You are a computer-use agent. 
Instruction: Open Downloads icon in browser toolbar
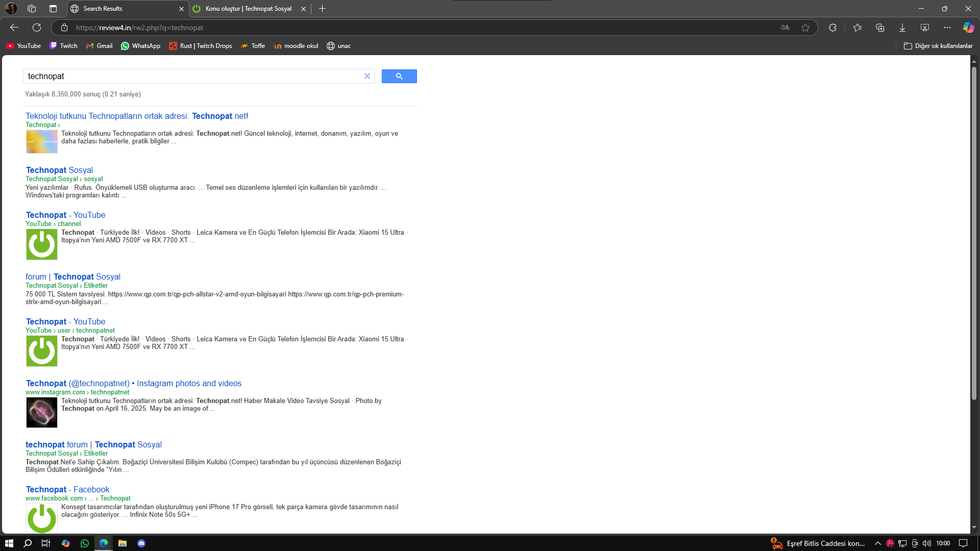(902, 28)
